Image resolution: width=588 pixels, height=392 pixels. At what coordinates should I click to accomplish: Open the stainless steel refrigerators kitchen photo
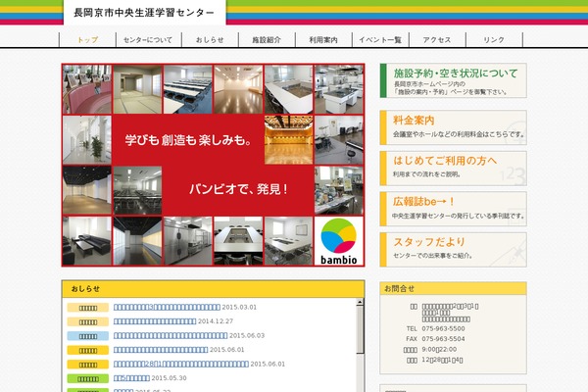coord(188,241)
